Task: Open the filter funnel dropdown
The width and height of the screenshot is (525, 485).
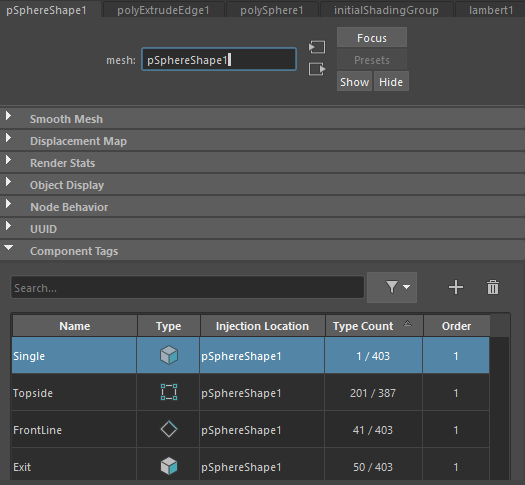Action: (392, 287)
